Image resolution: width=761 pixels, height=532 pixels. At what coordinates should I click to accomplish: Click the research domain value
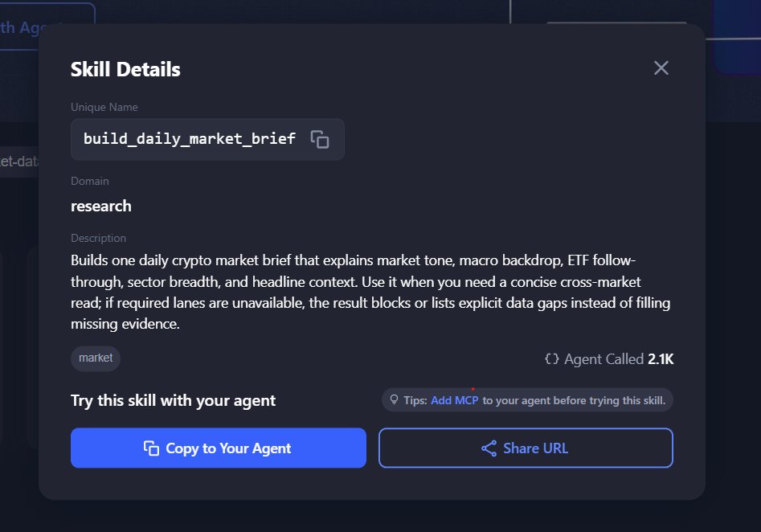tap(101, 206)
